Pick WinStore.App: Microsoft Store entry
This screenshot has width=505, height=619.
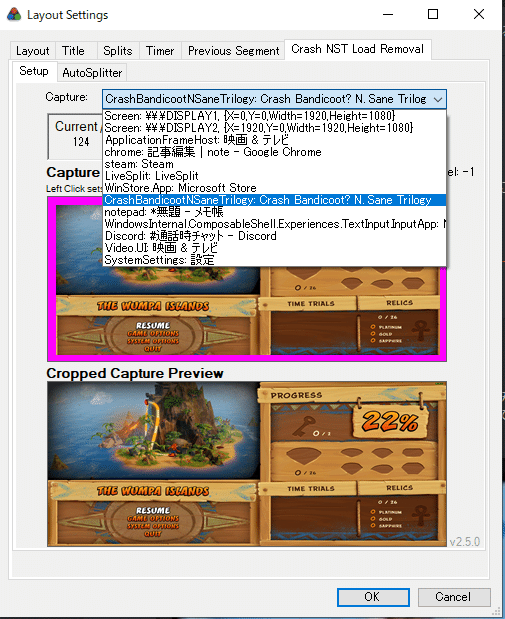tap(275, 188)
